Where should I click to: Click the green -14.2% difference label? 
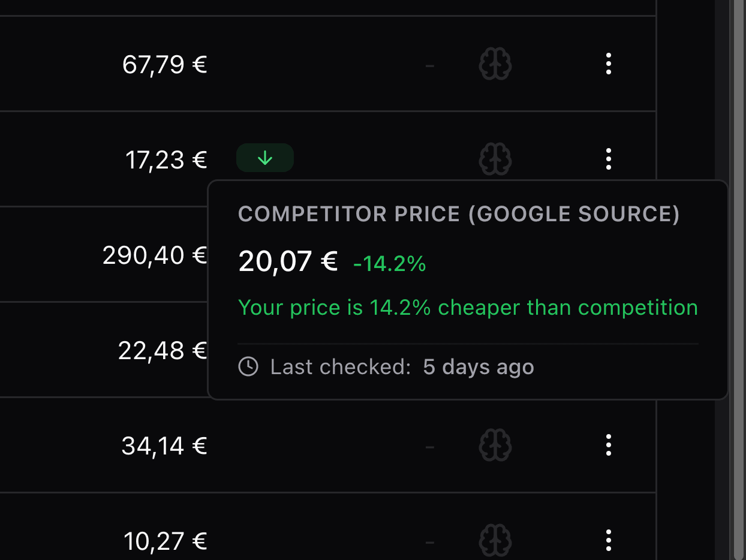click(389, 263)
